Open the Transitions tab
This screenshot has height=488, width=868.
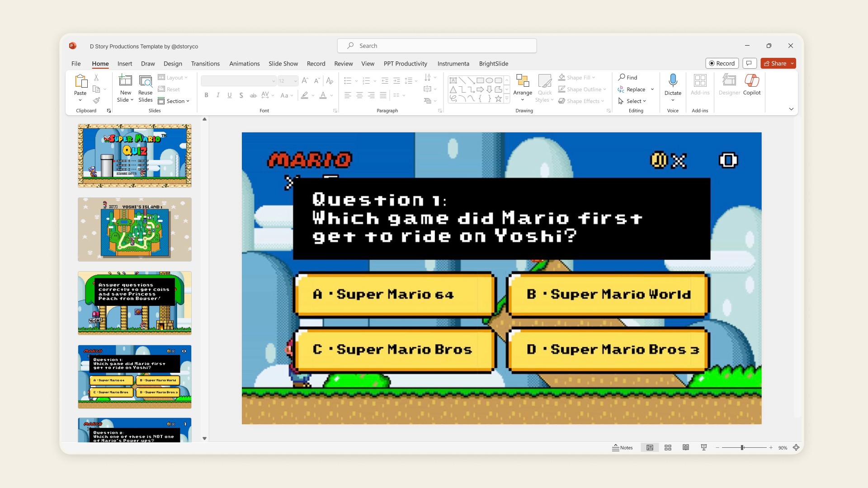[205, 64]
